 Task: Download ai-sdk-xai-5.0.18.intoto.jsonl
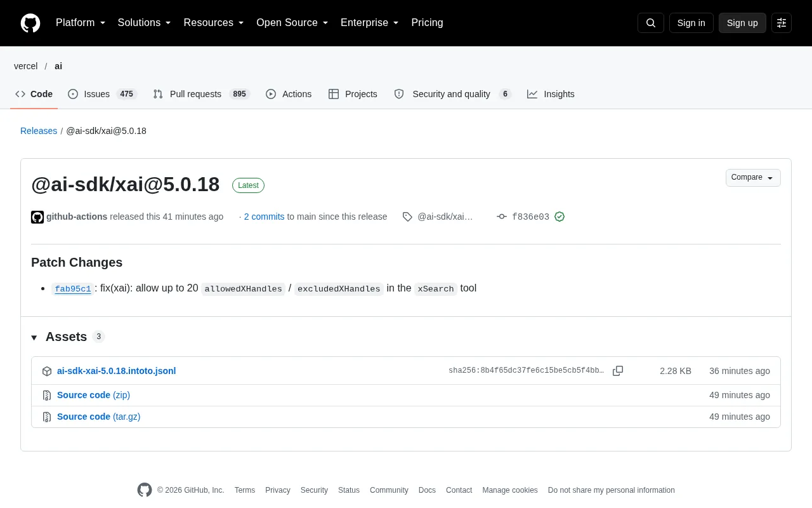click(x=116, y=371)
